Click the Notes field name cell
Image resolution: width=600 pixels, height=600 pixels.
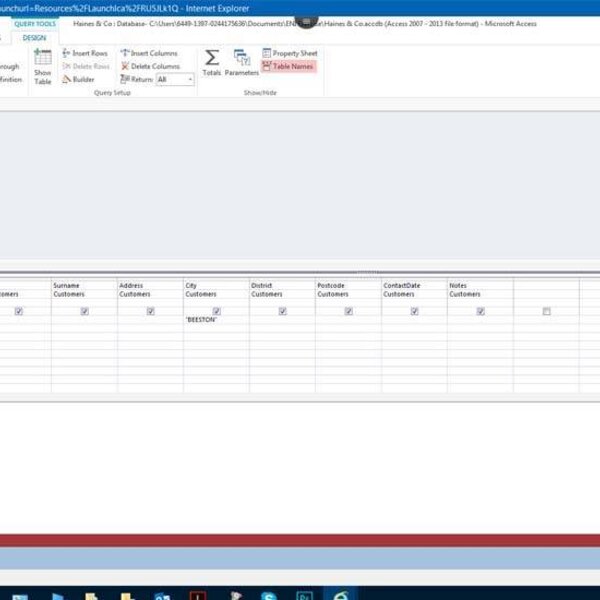point(479,285)
